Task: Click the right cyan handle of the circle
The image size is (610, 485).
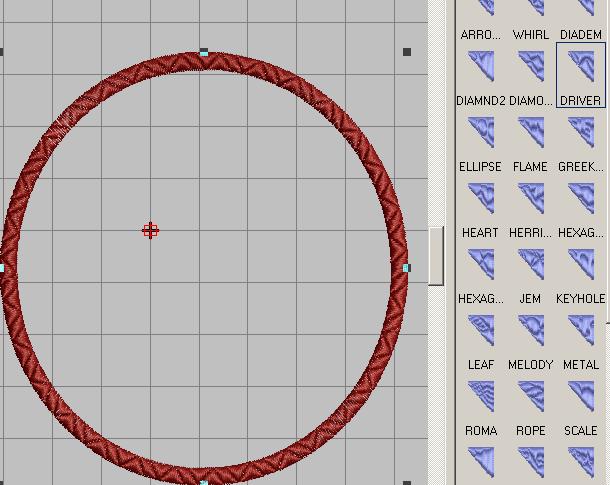Action: point(406,268)
